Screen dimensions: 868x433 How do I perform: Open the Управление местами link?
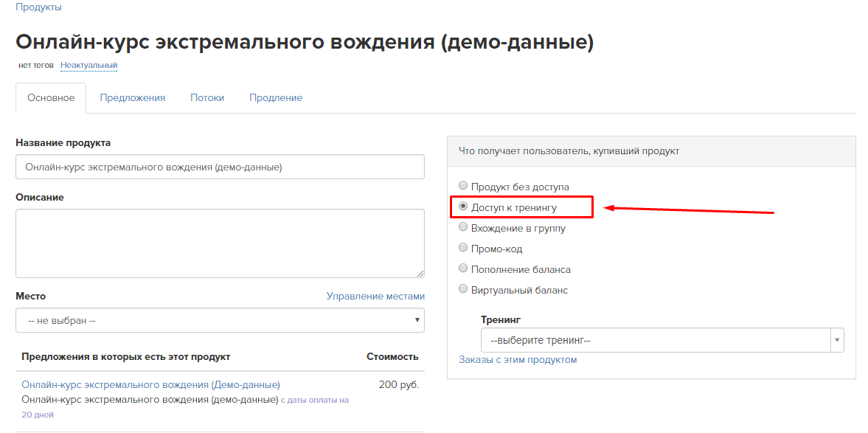[375, 297]
